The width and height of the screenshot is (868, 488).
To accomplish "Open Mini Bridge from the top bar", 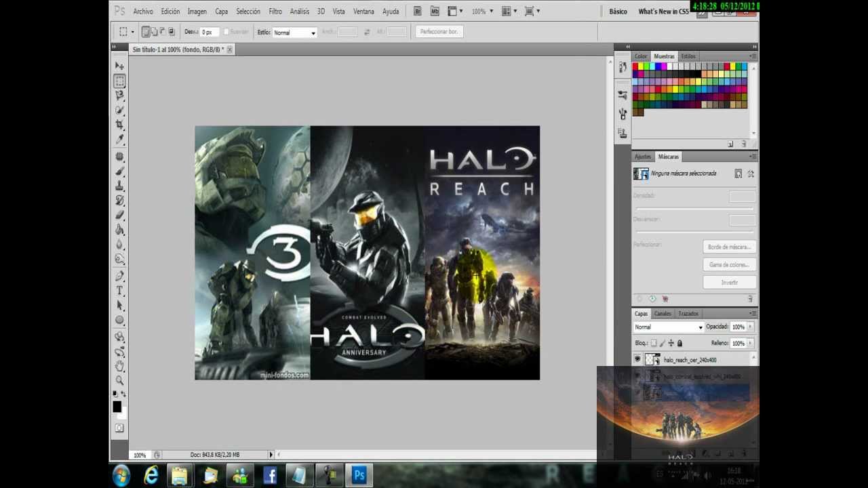I will click(x=435, y=12).
